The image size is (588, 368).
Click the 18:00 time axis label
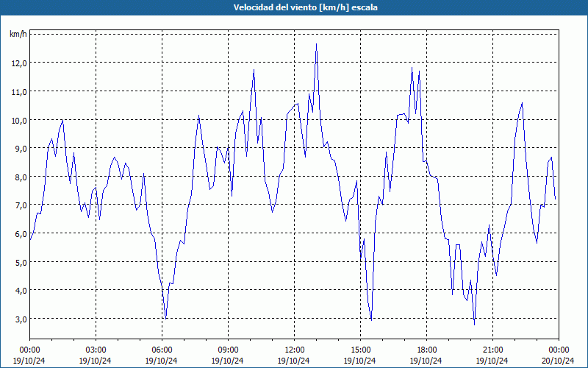pyautogui.click(x=426, y=350)
